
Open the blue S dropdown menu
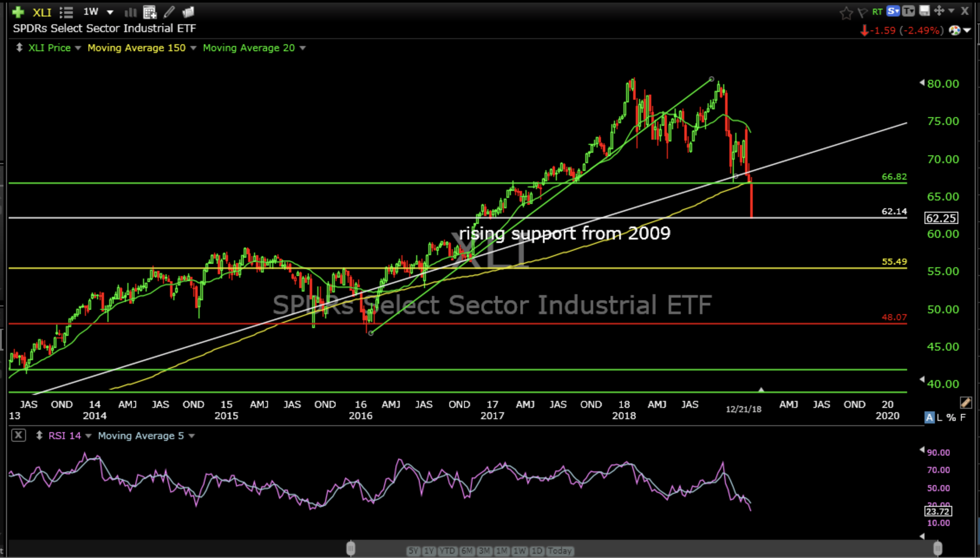pyautogui.click(x=893, y=11)
